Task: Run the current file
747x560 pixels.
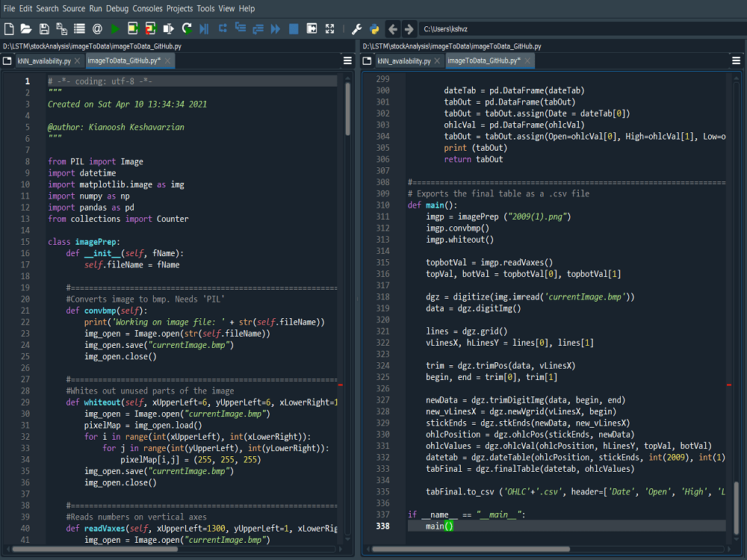Action: click(114, 28)
